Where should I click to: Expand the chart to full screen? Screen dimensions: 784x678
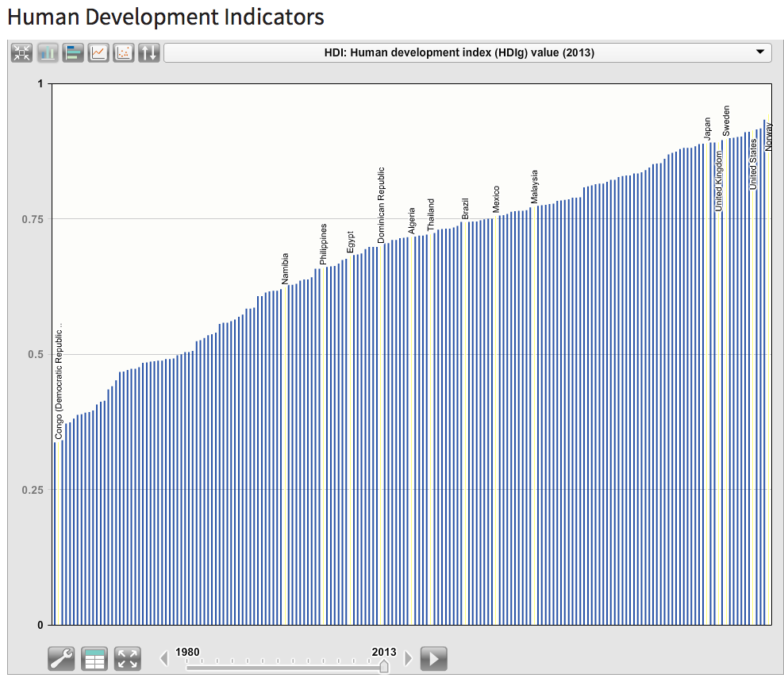[x=127, y=659]
